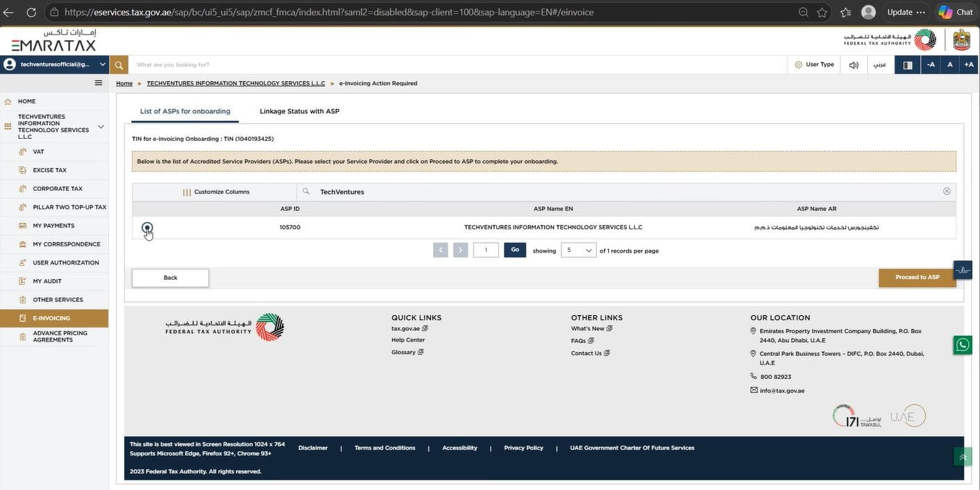Image resolution: width=980 pixels, height=490 pixels.
Task: Open the browser Chat copilot button
Action: [x=956, y=12]
